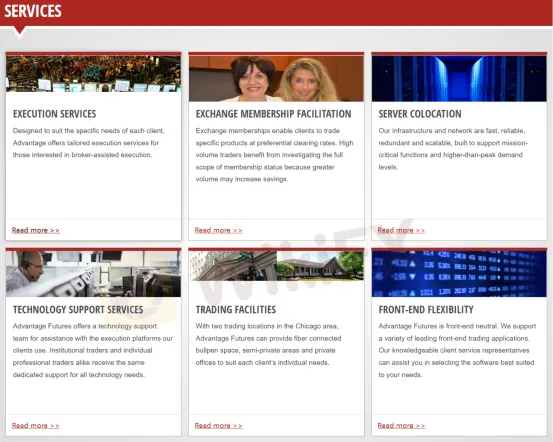Screen dimensions: 553x442
Task: Click text "Exchange memberships enable clients to trade"
Action: click(268, 131)
